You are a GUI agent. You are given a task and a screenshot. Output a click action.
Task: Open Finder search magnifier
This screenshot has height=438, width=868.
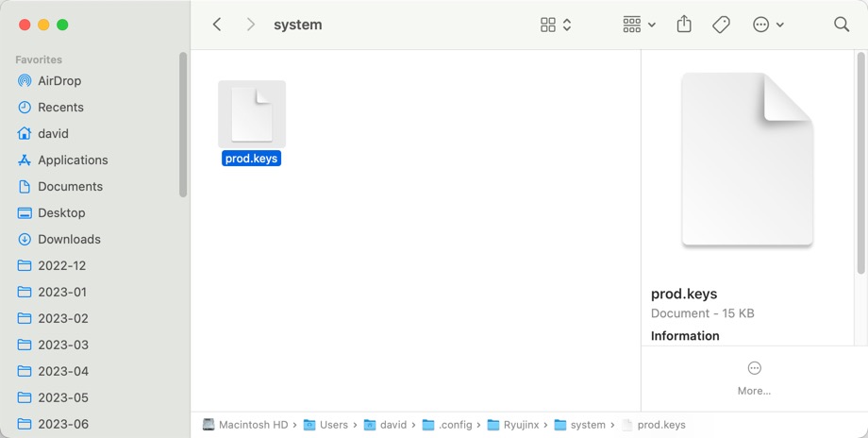[x=842, y=25]
